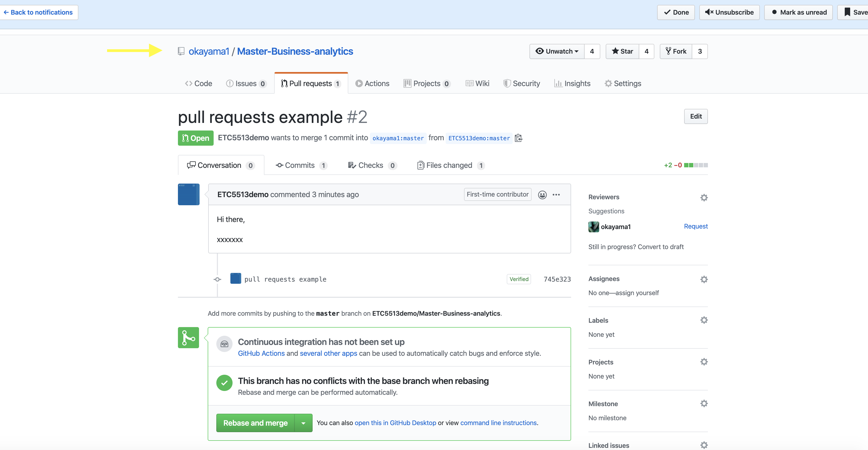The image size is (868, 450).
Task: Open the Milestone gear settings
Action: click(704, 403)
